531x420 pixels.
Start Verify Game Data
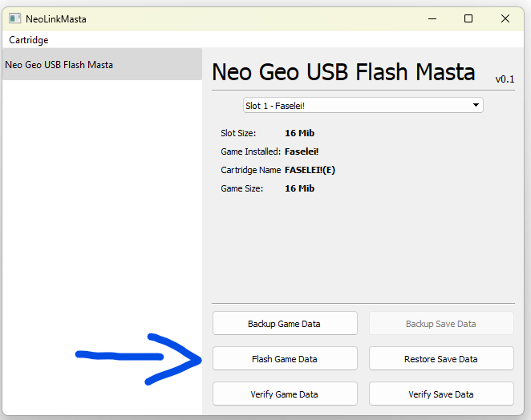284,394
